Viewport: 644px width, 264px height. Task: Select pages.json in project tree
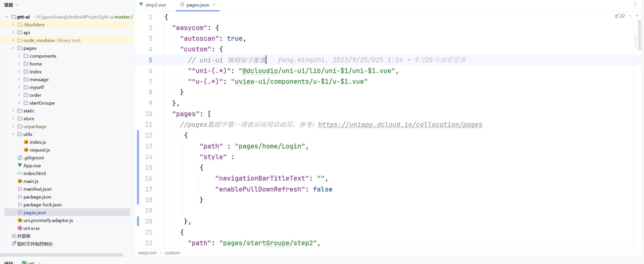35,212
